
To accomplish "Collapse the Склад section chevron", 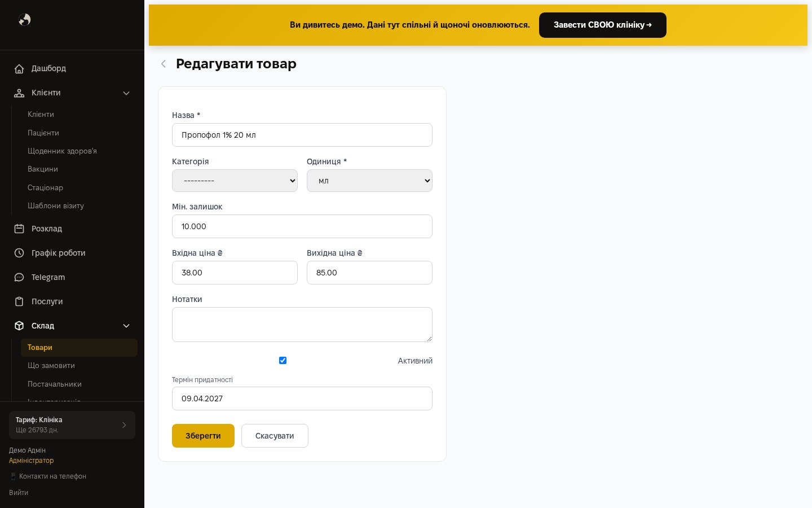I will tap(126, 326).
